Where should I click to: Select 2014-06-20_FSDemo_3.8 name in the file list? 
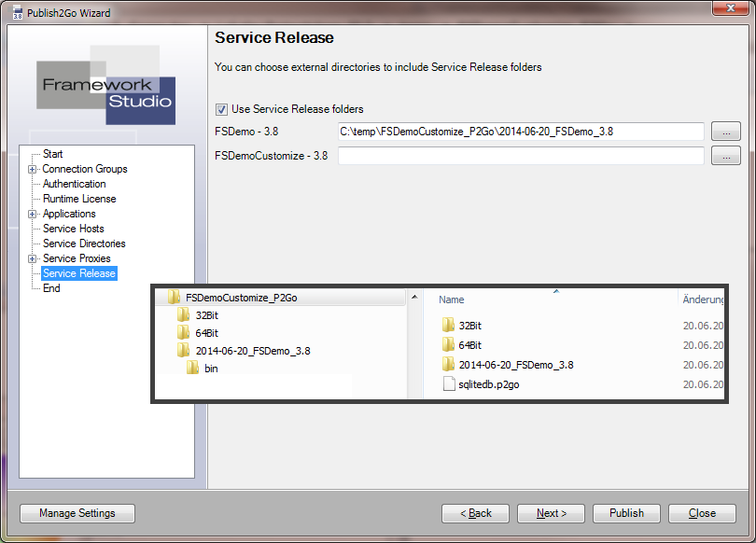coord(516,365)
